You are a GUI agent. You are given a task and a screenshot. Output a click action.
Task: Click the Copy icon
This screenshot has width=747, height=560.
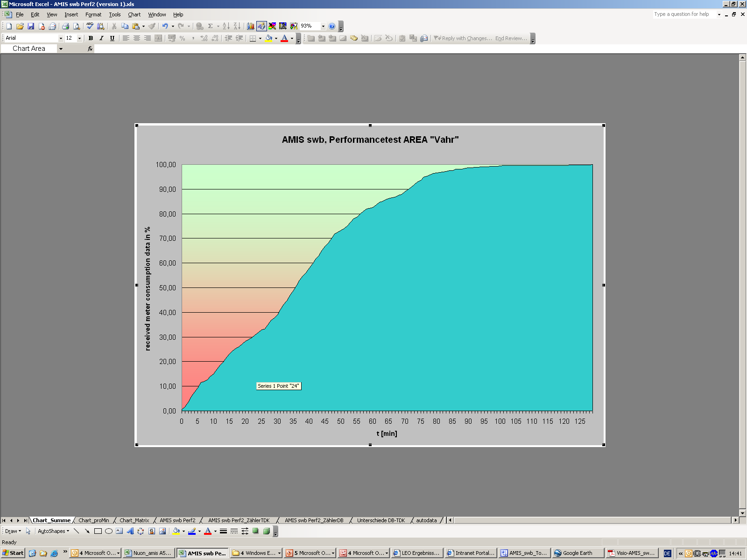click(x=125, y=26)
